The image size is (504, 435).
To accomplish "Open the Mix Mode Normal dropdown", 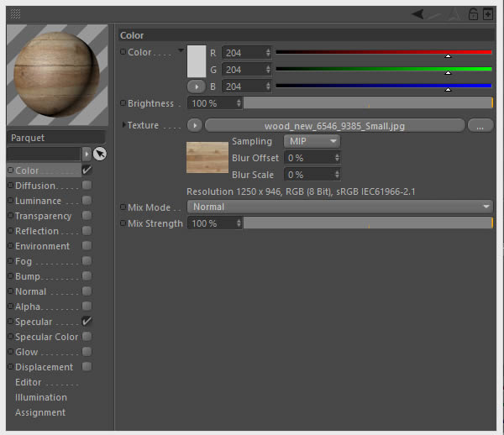I will [339, 207].
